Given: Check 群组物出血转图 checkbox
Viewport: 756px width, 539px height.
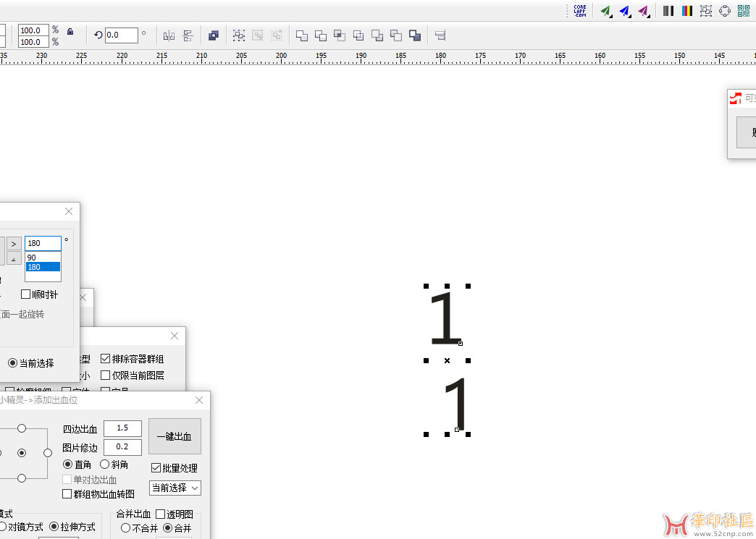Looking at the screenshot, I should (x=67, y=494).
